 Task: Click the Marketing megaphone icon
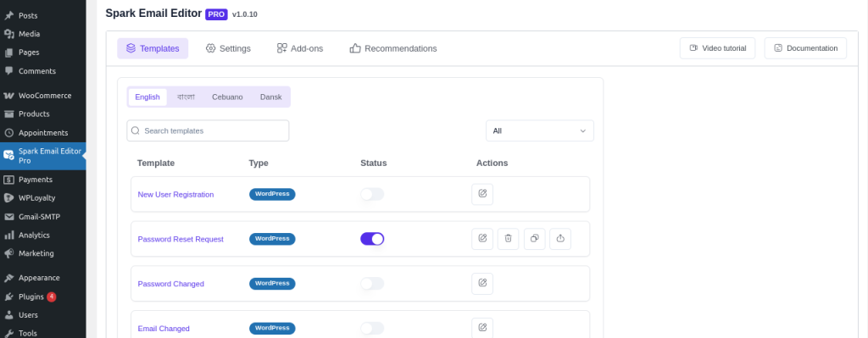click(8, 253)
